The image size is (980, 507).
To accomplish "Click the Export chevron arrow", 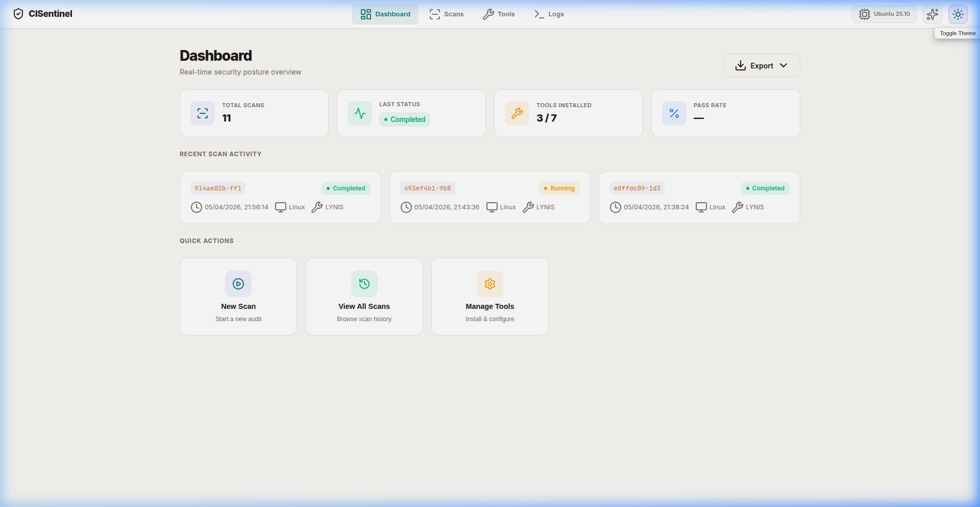I will point(783,65).
